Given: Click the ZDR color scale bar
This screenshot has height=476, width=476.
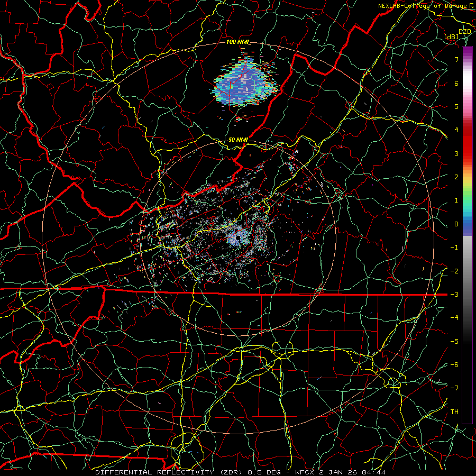Looking at the screenshot, I should [467, 235].
